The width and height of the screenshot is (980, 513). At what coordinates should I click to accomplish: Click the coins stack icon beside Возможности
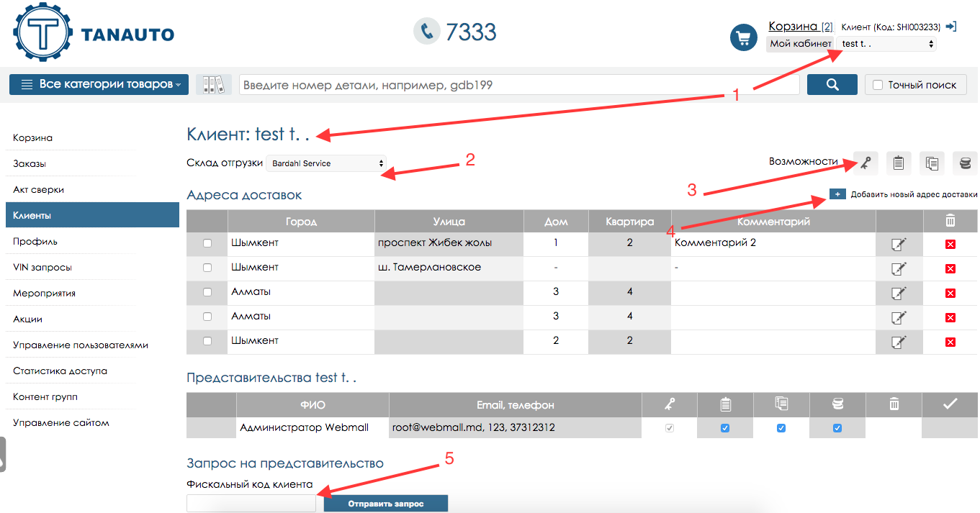point(965,163)
